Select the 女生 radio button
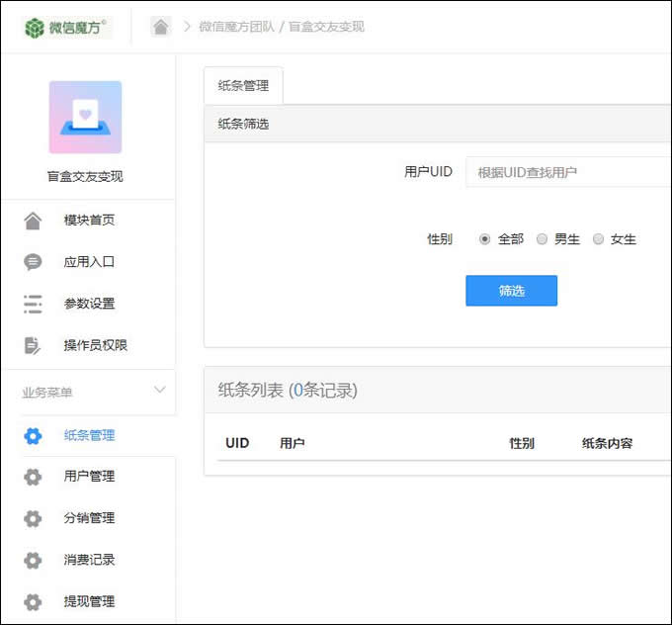The width and height of the screenshot is (672, 625). 598,239
